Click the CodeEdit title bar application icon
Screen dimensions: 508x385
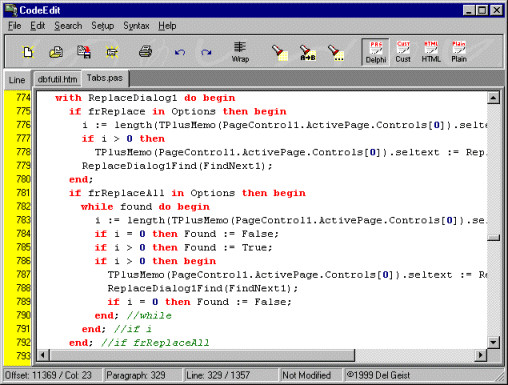[11, 10]
